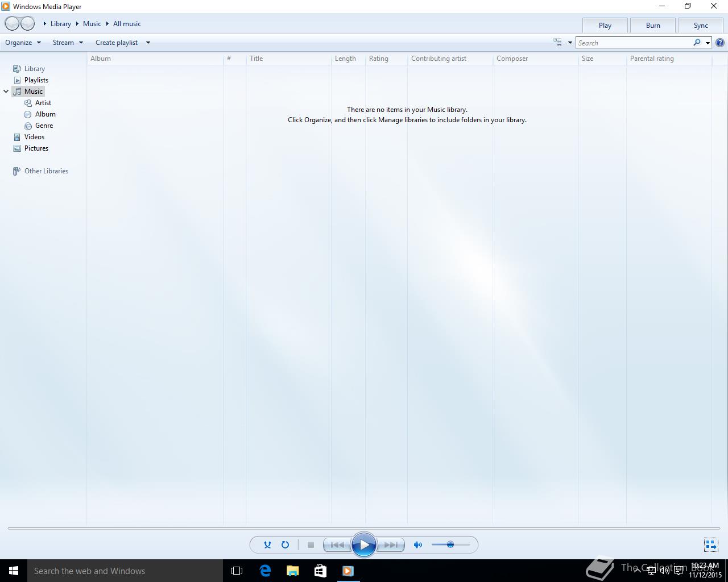Click the Previous track button
This screenshot has width=728, height=582.
[x=337, y=544]
